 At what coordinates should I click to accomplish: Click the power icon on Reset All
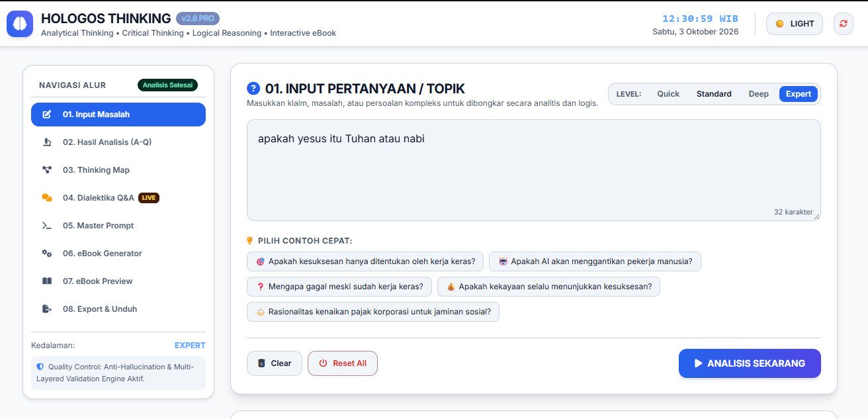tap(324, 363)
